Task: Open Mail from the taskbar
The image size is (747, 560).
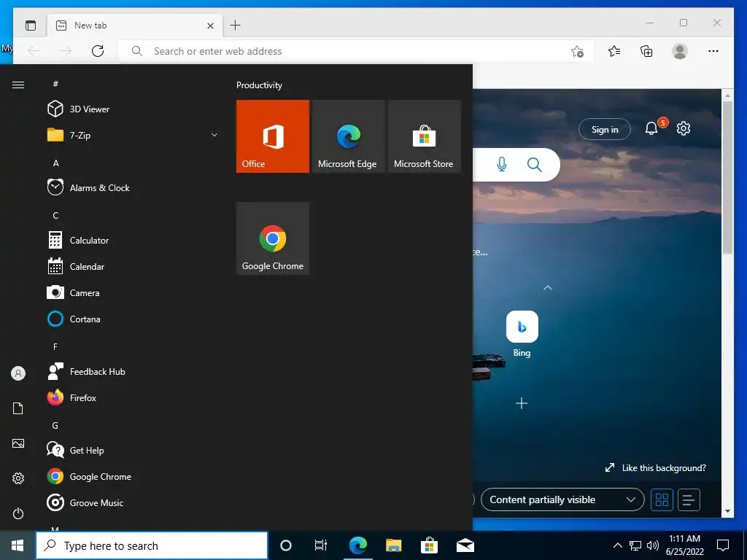Action: (x=465, y=545)
